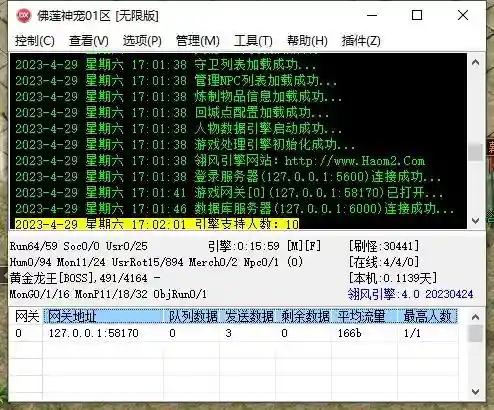The width and height of the screenshot is (494, 410).
Task: Click the gateway table scrollbar thumb
Action: point(476,334)
